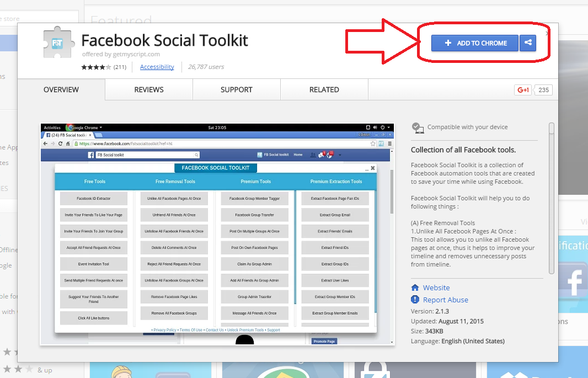Click Claim As Group Admin button
588x378 pixels.
(255, 264)
